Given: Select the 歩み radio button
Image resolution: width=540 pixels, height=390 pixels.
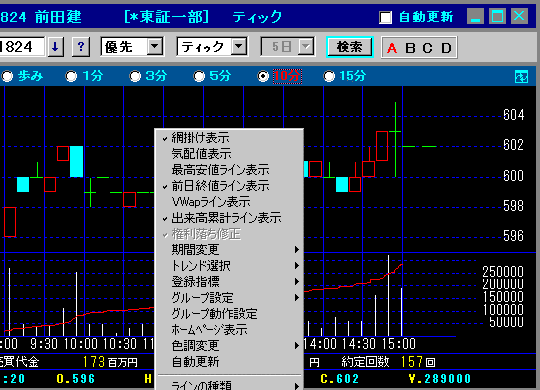Looking at the screenshot, I should tap(7, 76).
